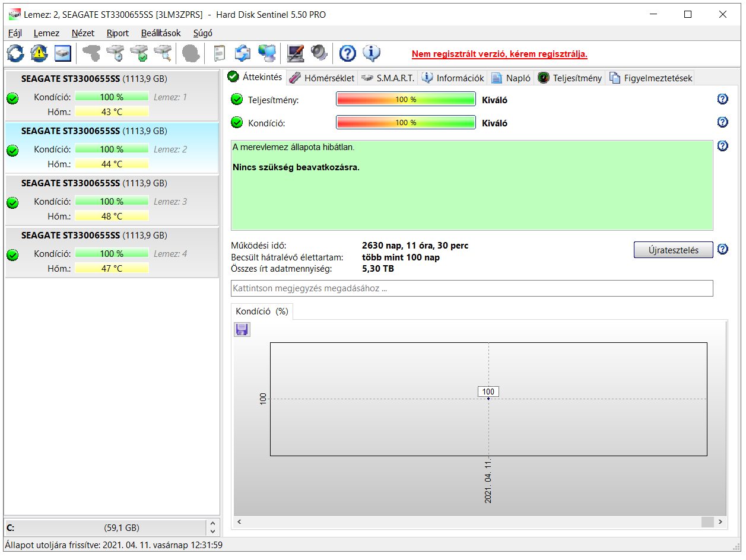
Task: Click help icon beside green status text box
Action: point(722,146)
